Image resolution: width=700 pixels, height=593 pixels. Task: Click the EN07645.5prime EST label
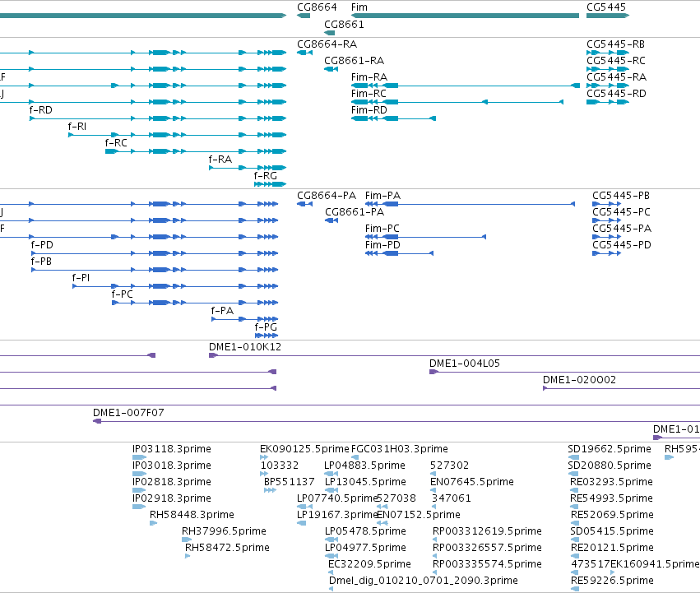click(x=472, y=482)
